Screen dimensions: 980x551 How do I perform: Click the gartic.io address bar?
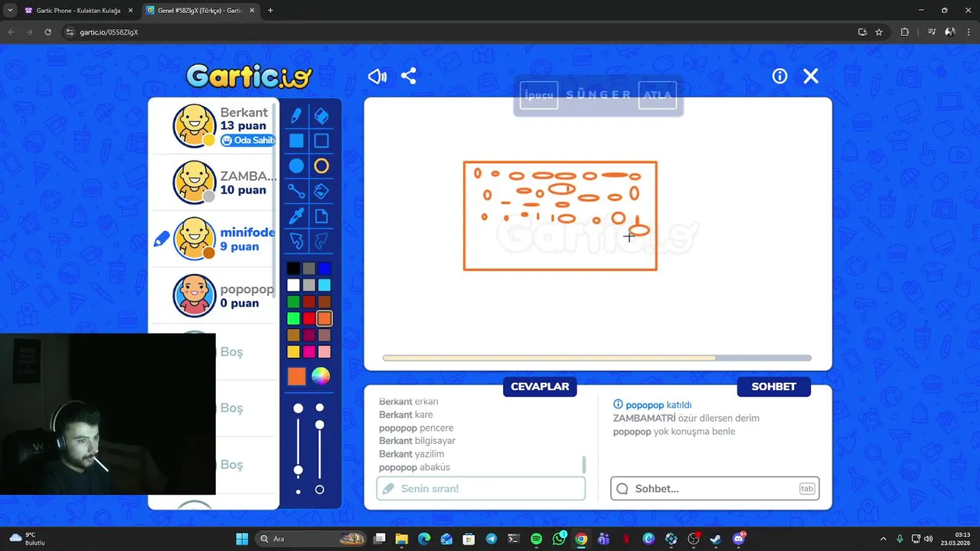coord(459,32)
